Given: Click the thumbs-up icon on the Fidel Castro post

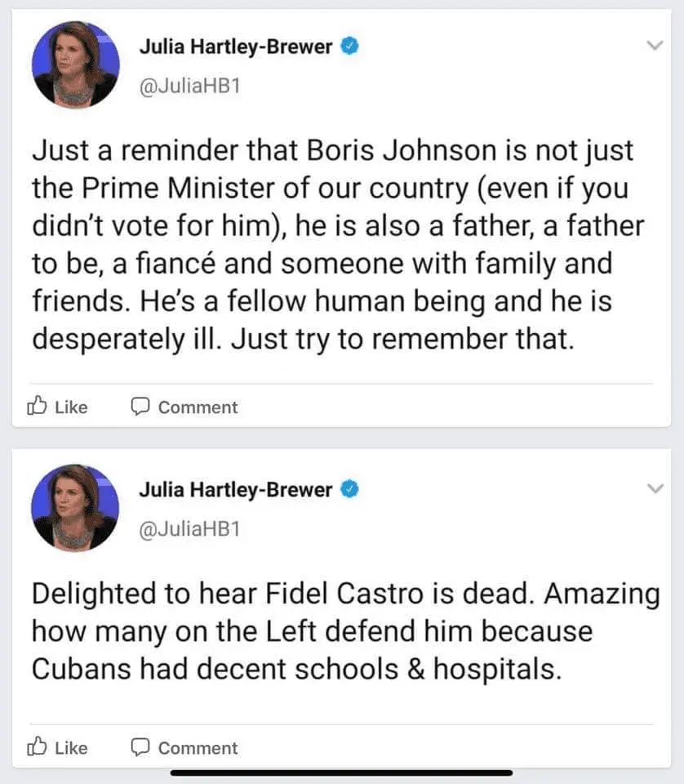Looking at the screenshot, I should [38, 746].
